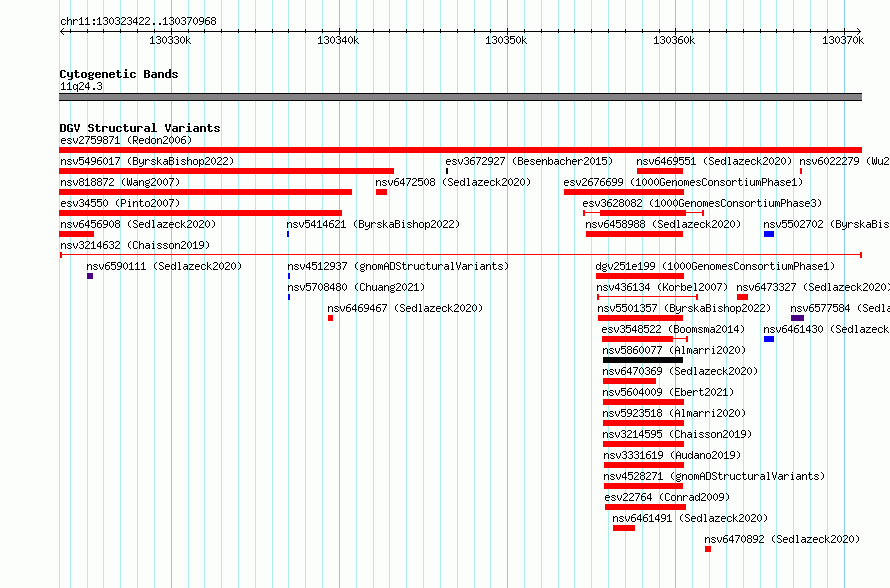Select nsv6461491 (Sedlazeck2020) label

[690, 518]
